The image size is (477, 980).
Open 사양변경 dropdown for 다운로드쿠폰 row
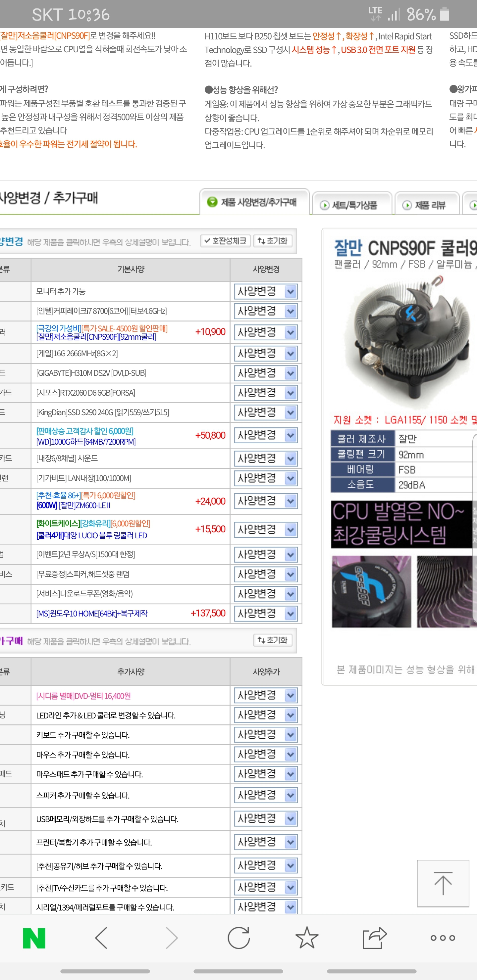coord(266,594)
